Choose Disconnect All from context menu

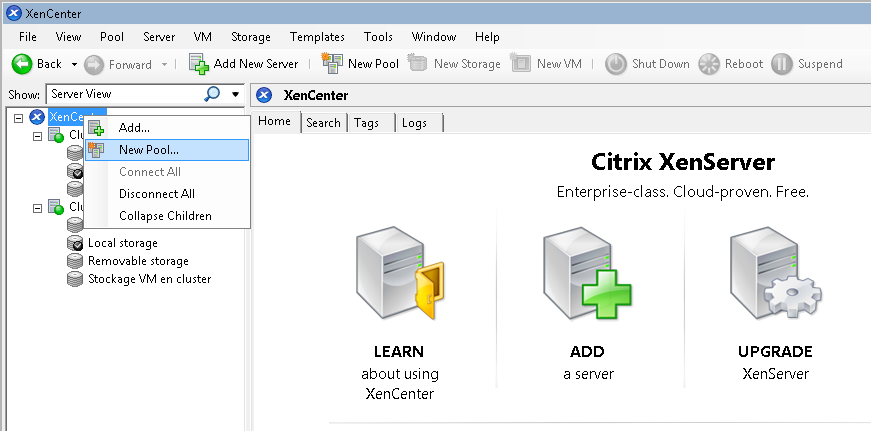coord(156,194)
